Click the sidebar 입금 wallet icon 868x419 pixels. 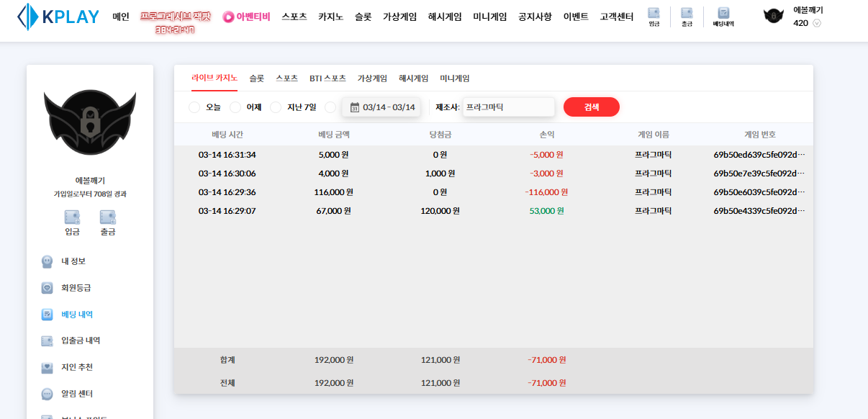[x=72, y=217]
